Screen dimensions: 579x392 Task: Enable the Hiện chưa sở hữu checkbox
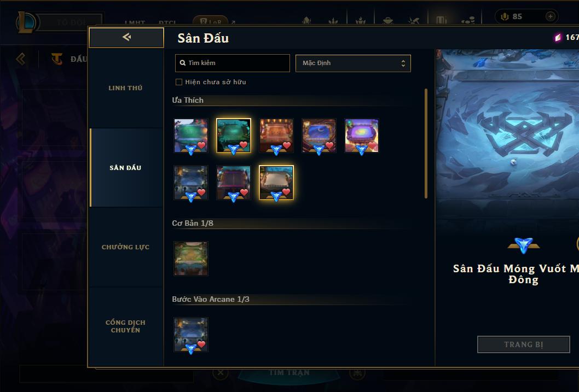(179, 82)
